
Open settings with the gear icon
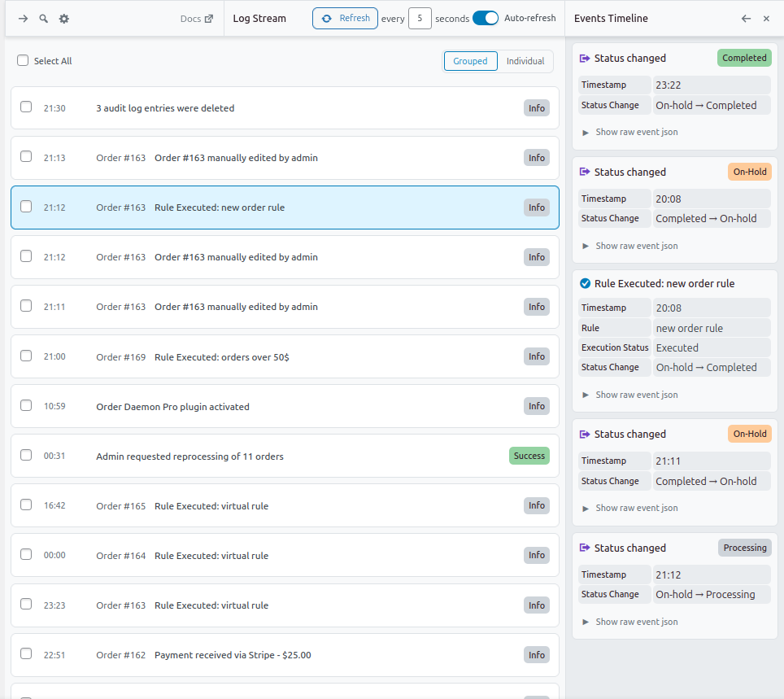[64, 18]
